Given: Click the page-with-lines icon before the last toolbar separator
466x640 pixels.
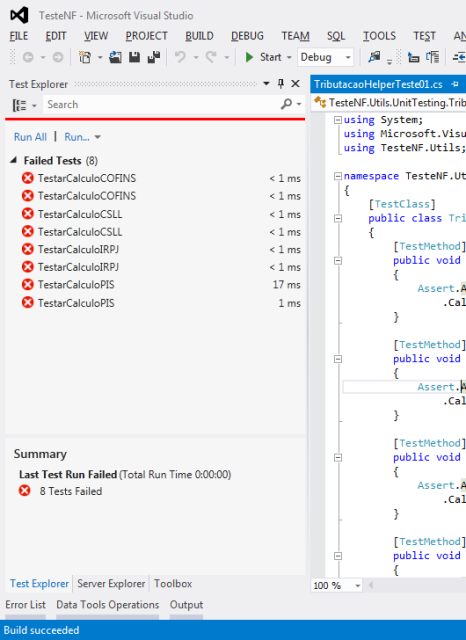Looking at the screenshot, I should (x=433, y=57).
